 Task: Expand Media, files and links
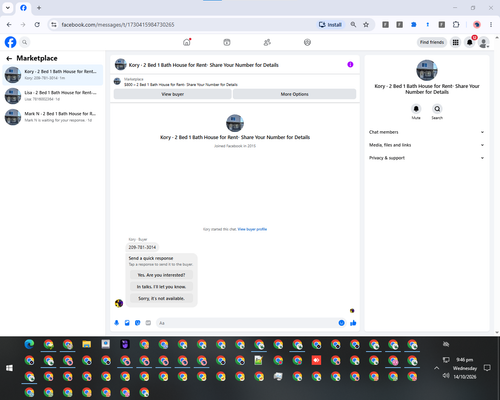(427, 145)
